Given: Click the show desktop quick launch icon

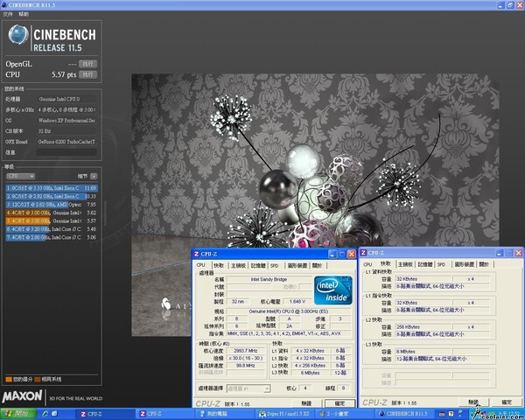Looking at the screenshot, I should 54,414.
